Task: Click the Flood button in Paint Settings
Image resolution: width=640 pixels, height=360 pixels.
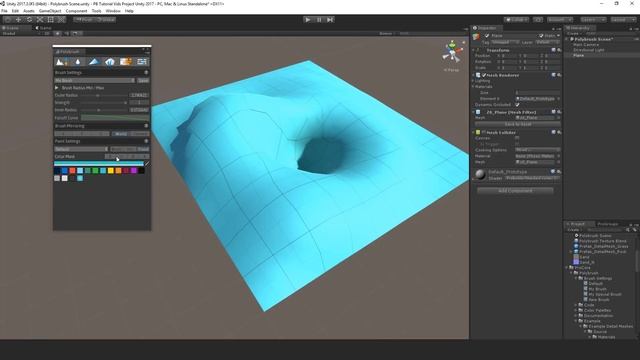Action: click(143, 149)
